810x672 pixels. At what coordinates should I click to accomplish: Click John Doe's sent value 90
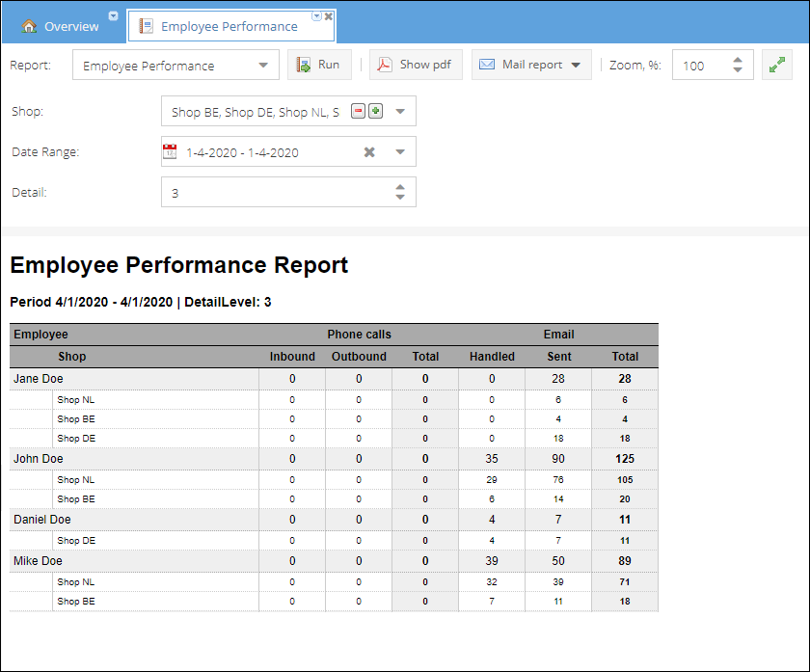[x=558, y=459]
